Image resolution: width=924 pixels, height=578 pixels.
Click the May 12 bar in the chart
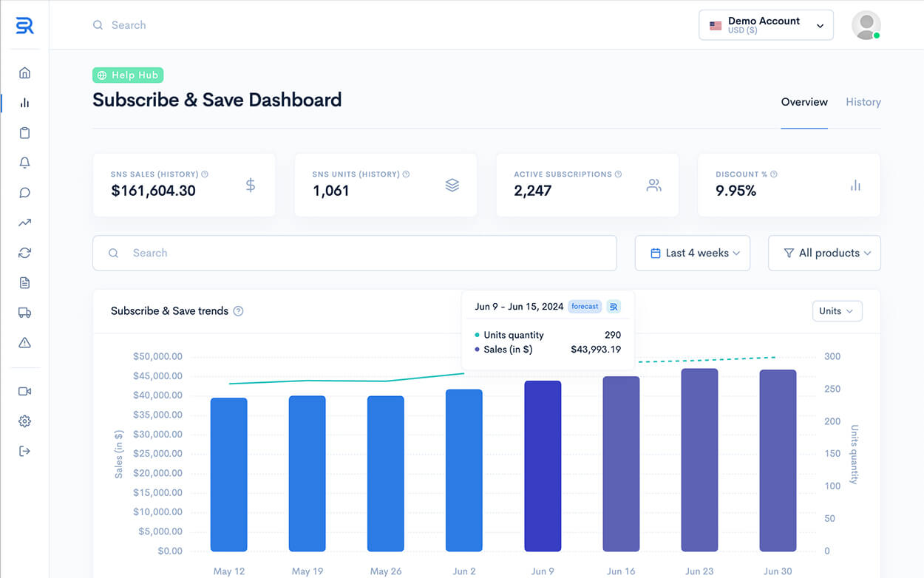(x=229, y=475)
